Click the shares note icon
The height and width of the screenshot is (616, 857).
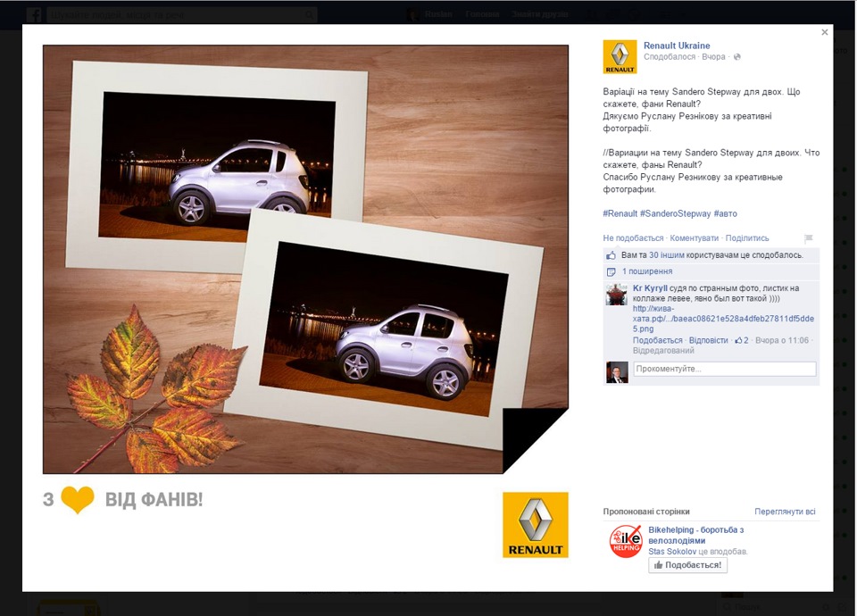point(611,271)
